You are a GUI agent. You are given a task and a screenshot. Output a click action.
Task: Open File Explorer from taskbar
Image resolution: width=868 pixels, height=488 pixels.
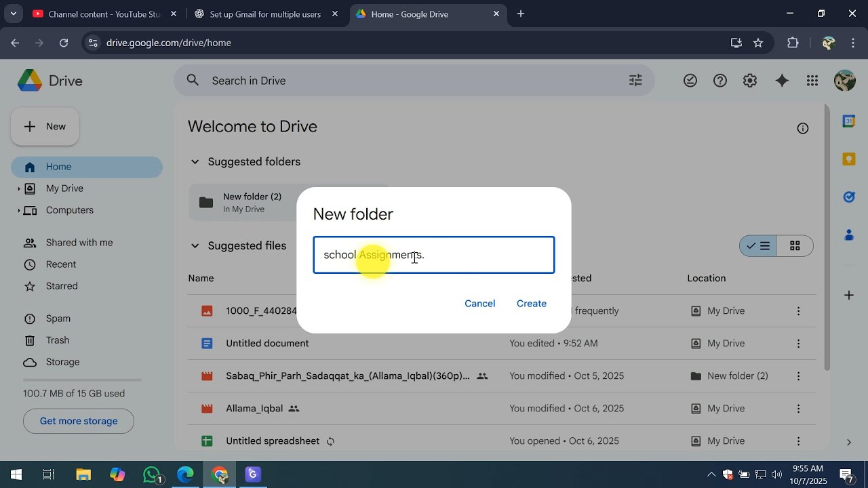pyautogui.click(x=83, y=474)
